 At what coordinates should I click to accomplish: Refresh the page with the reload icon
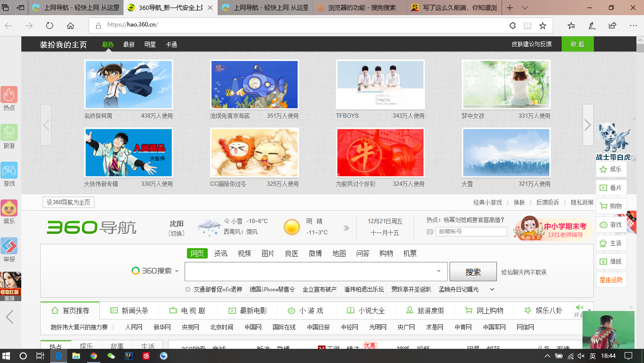point(50,26)
